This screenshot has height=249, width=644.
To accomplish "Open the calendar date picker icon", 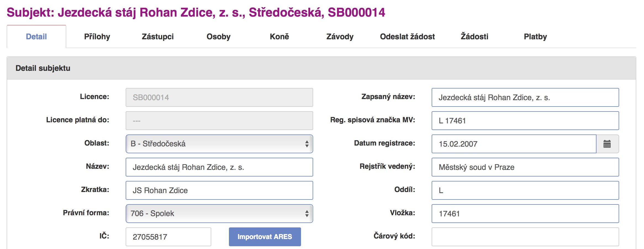I will click(x=607, y=144).
